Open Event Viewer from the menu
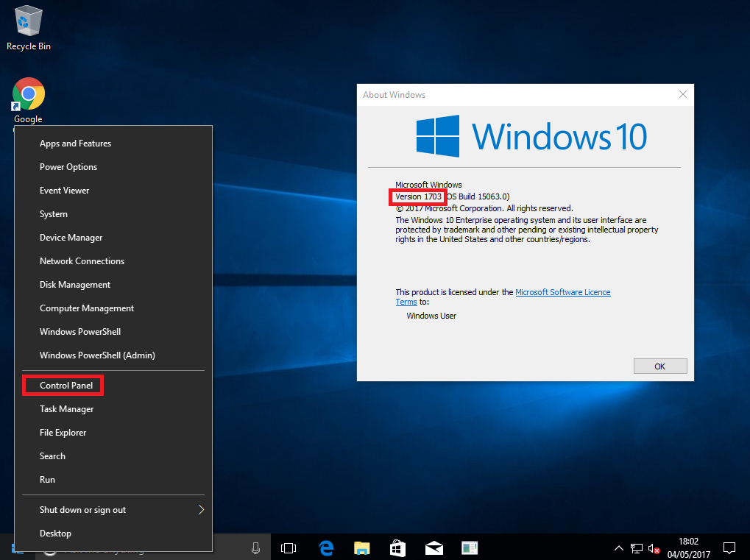 [113, 191]
